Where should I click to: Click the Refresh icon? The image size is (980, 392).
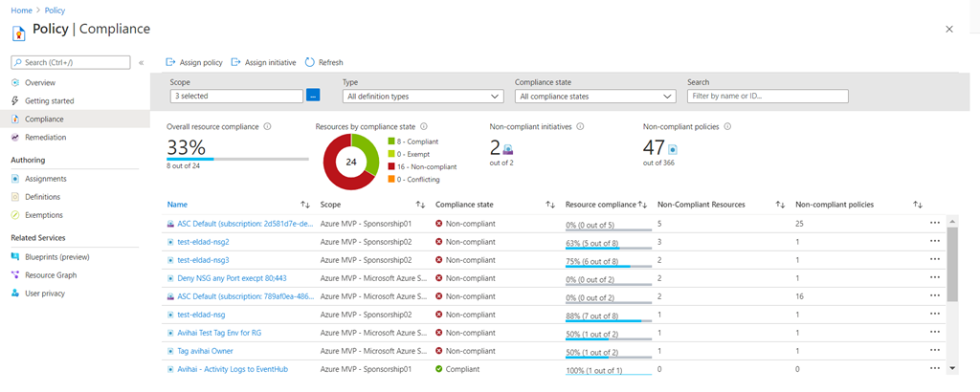(309, 62)
